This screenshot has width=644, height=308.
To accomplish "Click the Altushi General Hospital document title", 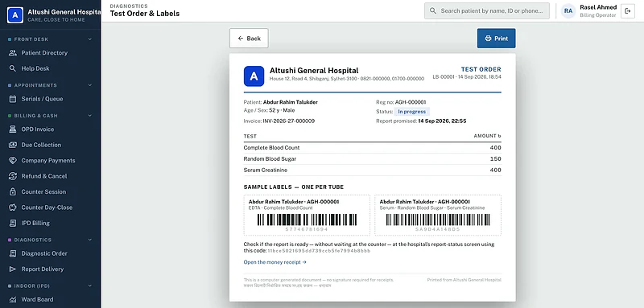I will (314, 71).
